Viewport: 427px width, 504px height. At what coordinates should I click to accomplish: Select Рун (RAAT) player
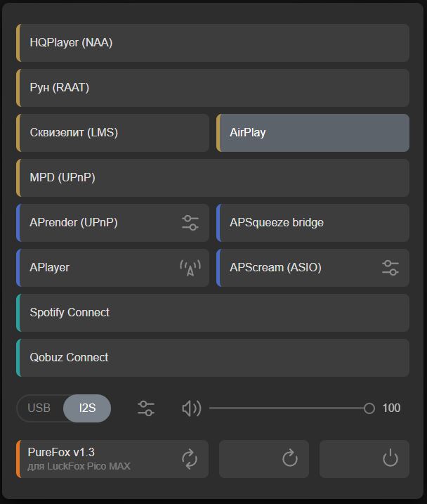click(x=212, y=88)
